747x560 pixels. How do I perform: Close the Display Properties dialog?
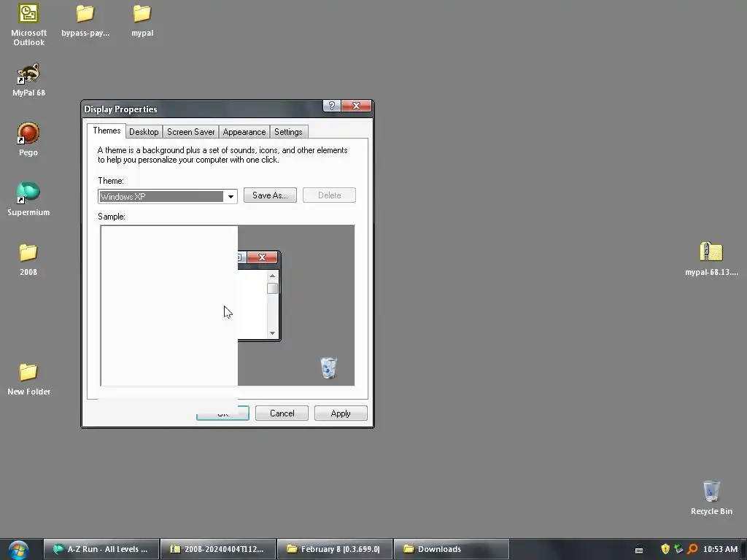pyautogui.click(x=356, y=106)
